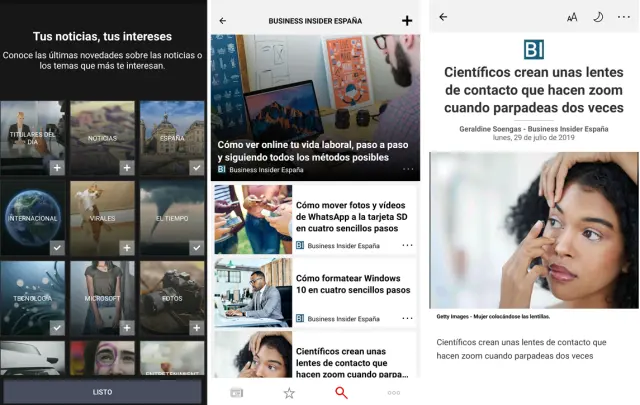Viewport: 640px width, 405px height.
Task: Select the article headline Científicos crean unas lentes
Action: pyautogui.click(x=534, y=90)
